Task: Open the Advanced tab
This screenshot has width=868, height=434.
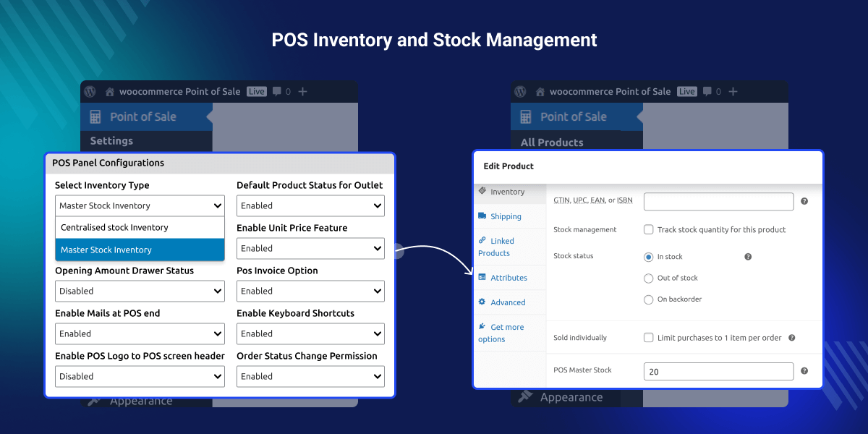Action: click(510, 302)
